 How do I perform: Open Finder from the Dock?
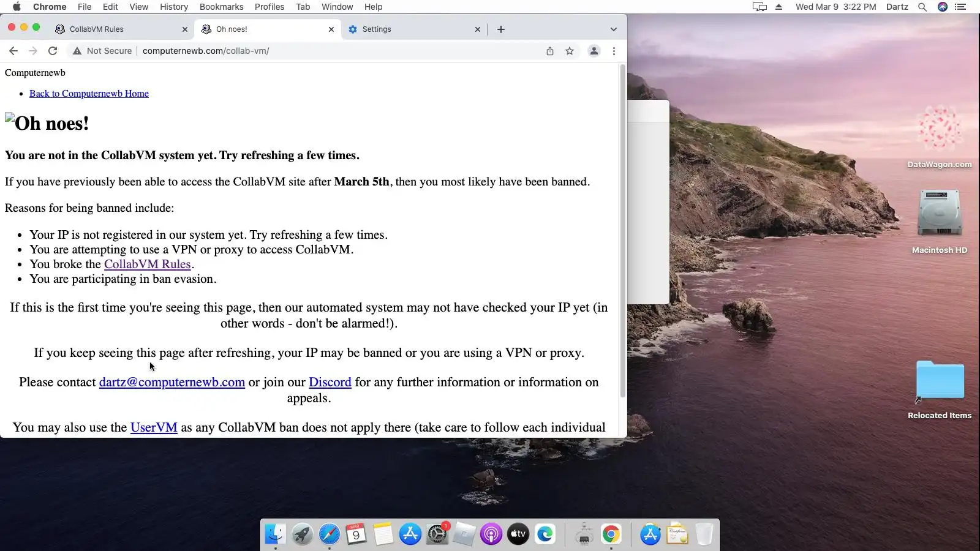pos(275,534)
